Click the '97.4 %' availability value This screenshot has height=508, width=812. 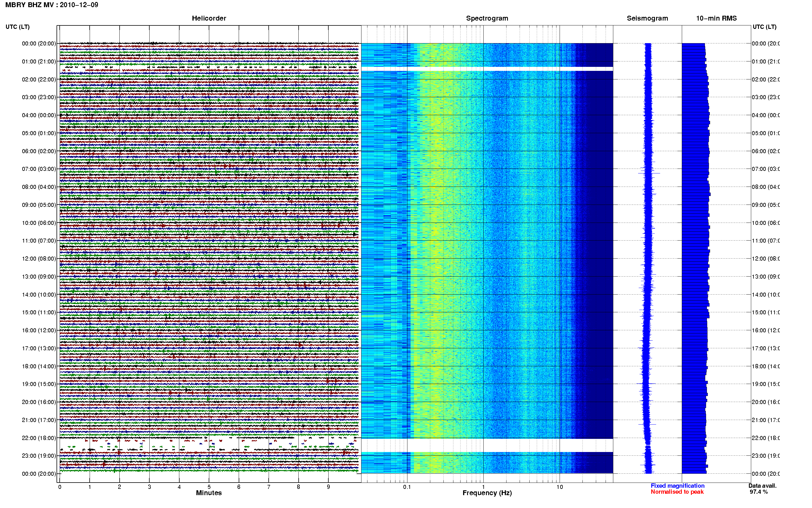tap(759, 492)
